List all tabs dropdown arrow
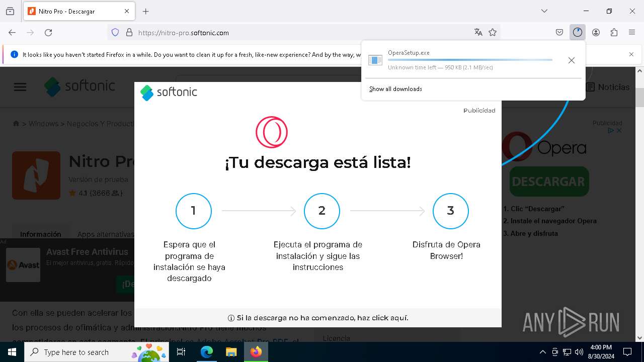The width and height of the screenshot is (644, 362). [544, 11]
